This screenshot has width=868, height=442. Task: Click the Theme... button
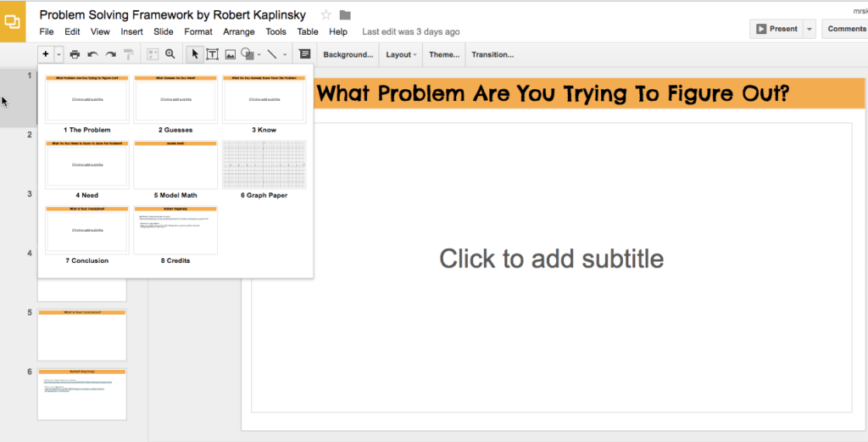[444, 55]
